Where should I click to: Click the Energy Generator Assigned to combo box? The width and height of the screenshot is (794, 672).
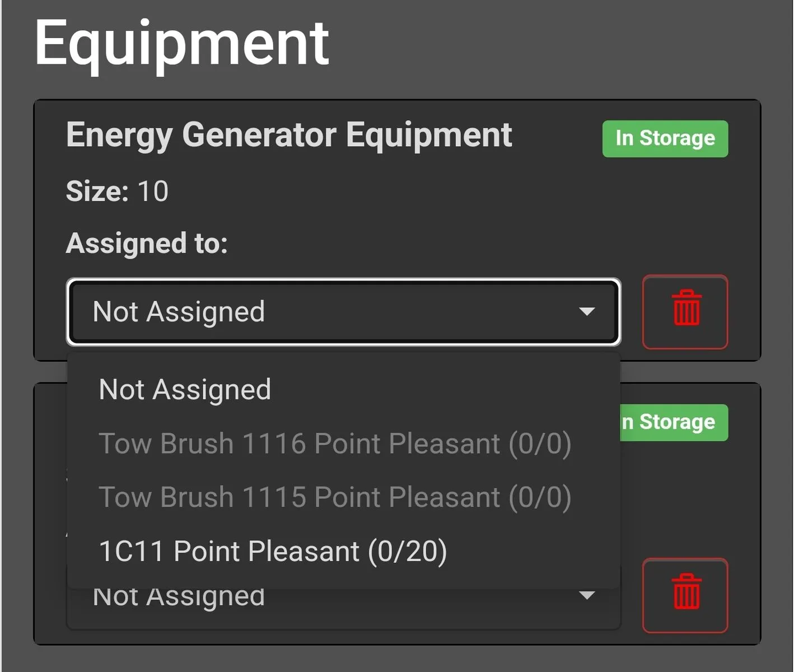point(343,311)
